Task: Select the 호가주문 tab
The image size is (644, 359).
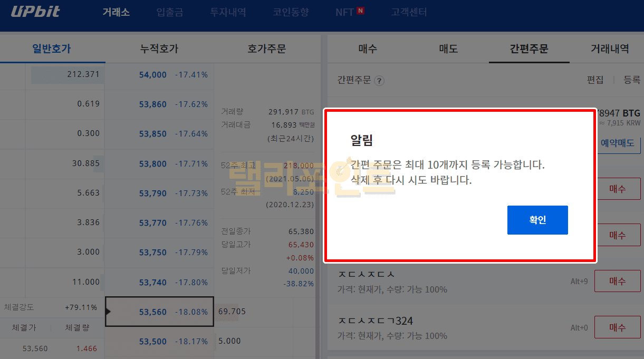Action: (266, 49)
